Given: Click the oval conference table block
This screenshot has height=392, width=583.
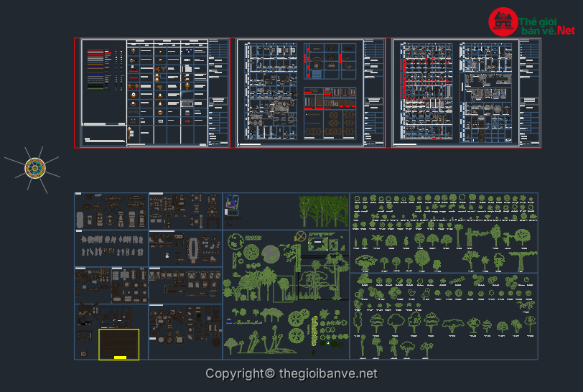Looking at the screenshot, I should point(192,250).
